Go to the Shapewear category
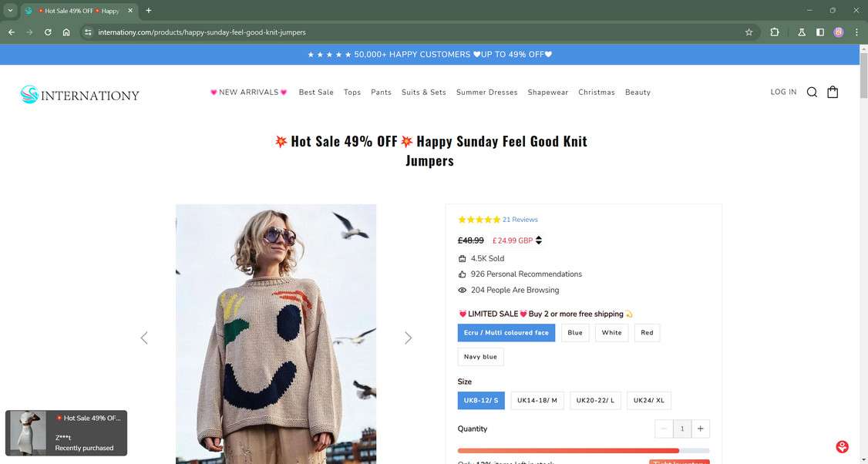The image size is (868, 464). 547,92
